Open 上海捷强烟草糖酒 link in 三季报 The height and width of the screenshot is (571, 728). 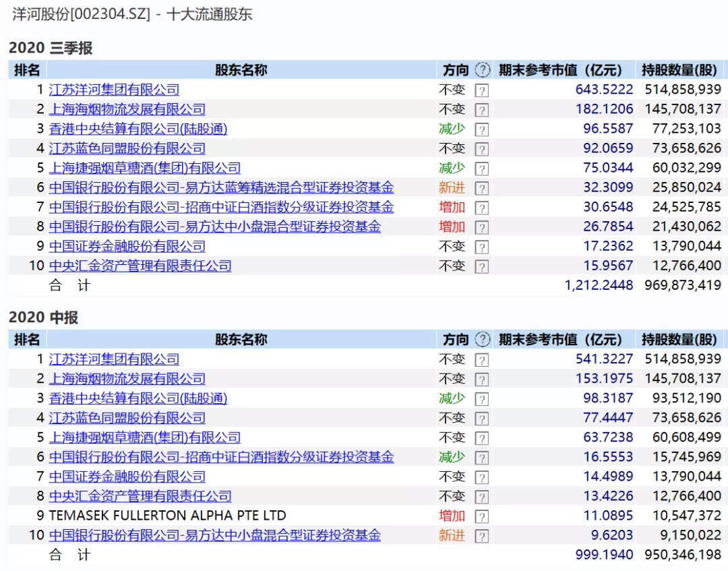pyautogui.click(x=145, y=168)
